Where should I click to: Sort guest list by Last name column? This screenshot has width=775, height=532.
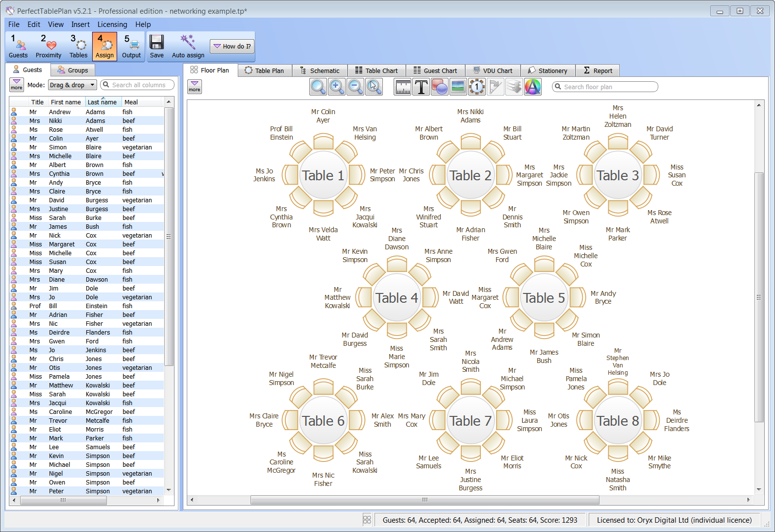pyautogui.click(x=102, y=102)
